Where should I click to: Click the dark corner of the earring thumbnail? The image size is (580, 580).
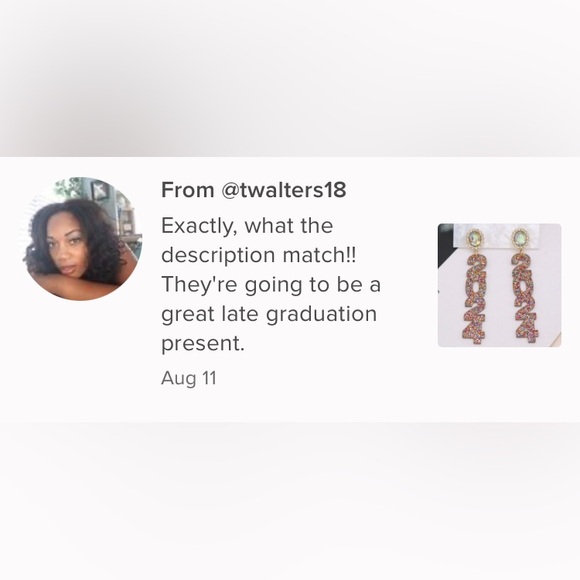pyautogui.click(x=444, y=246)
